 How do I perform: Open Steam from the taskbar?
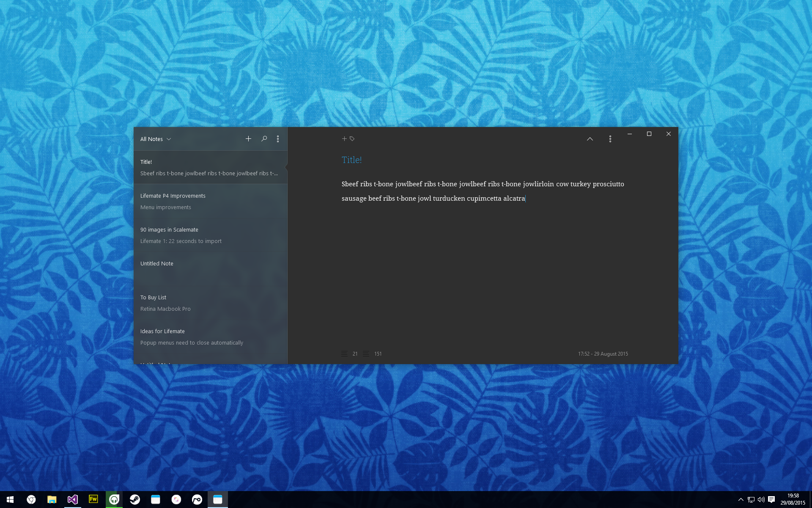pyautogui.click(x=134, y=500)
